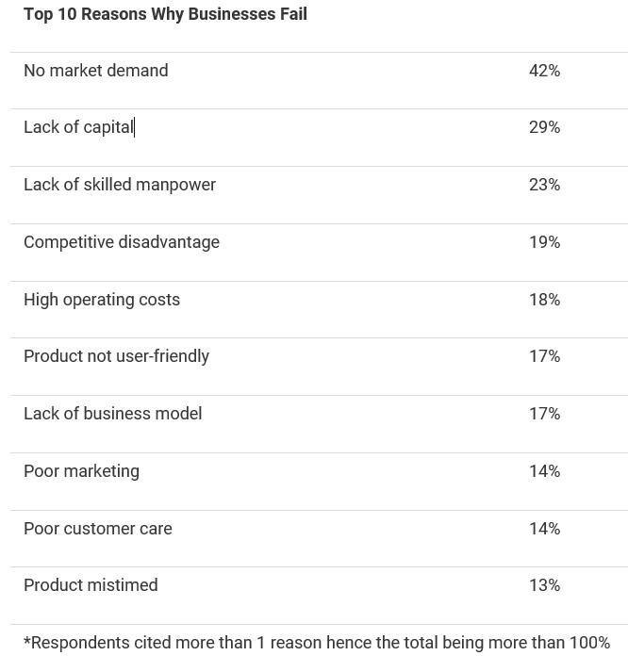
Task: Click the 29% value beside Lack of capital
Action: [x=544, y=127]
